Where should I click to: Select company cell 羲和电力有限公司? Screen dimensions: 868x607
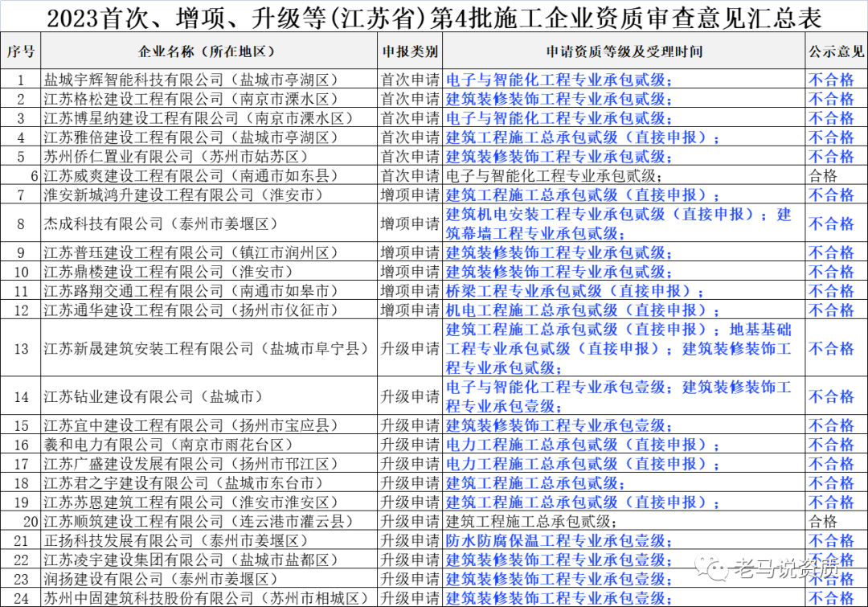click(209, 444)
